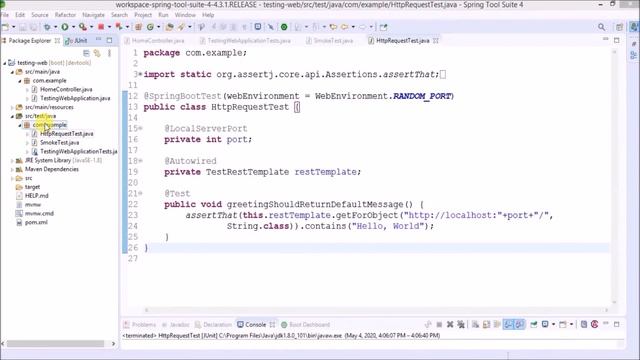Click the Debug bug toolbar icon
This screenshot has height=360, width=640.
click(47, 27)
